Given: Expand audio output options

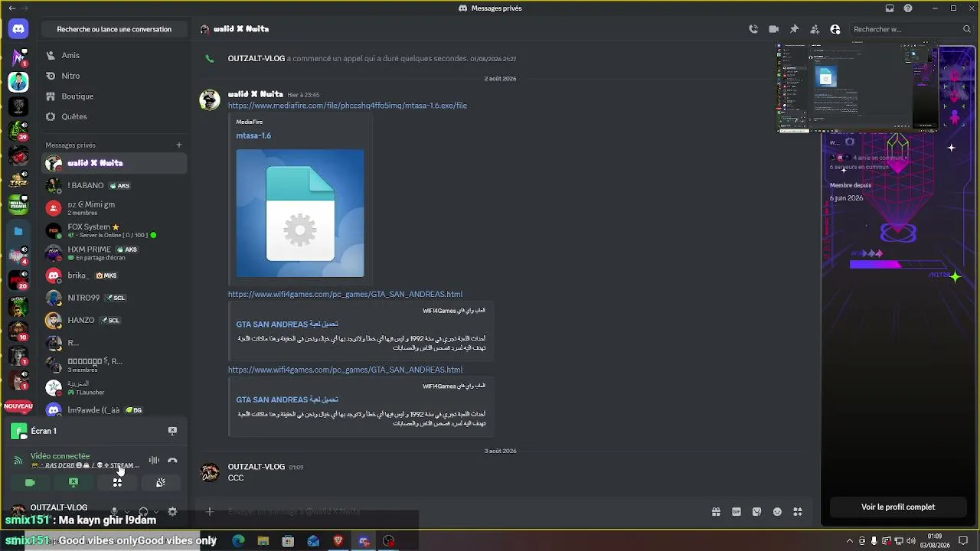Looking at the screenshot, I should point(156,511).
